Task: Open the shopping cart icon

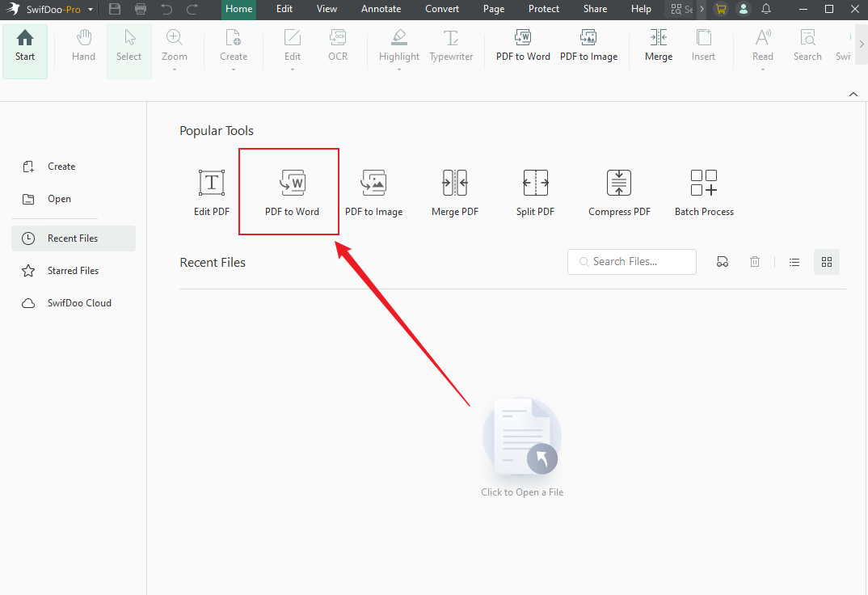Action: click(720, 9)
